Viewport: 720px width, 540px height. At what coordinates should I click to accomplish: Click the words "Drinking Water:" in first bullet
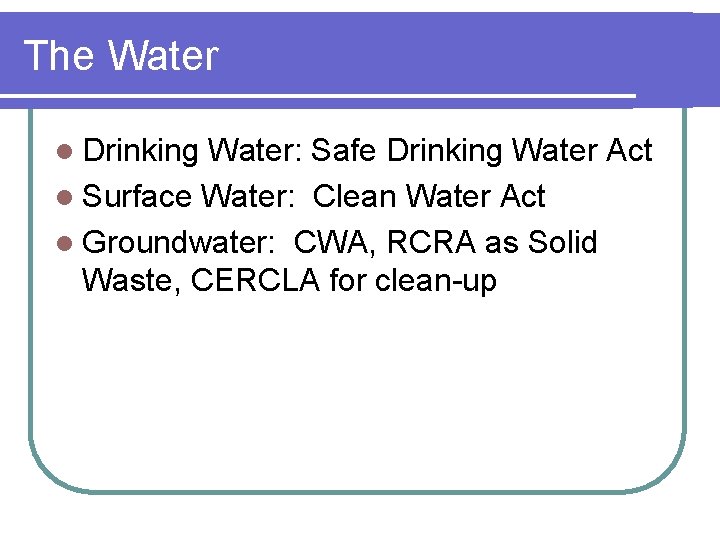pos(193,151)
